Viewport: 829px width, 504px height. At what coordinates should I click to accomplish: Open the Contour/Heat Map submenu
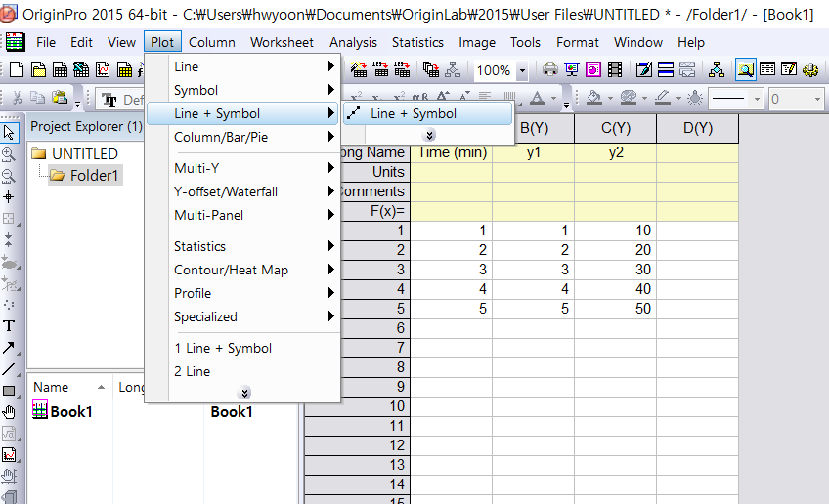[x=242, y=270]
